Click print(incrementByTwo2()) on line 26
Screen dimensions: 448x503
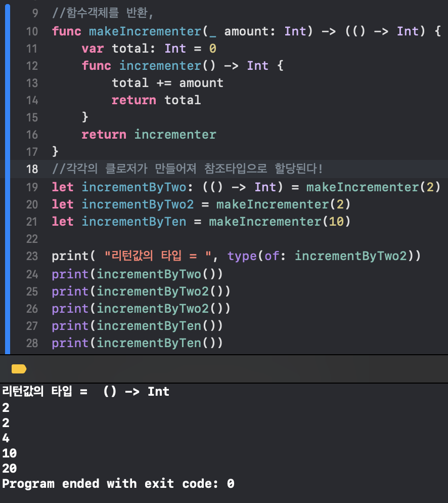pos(141,309)
